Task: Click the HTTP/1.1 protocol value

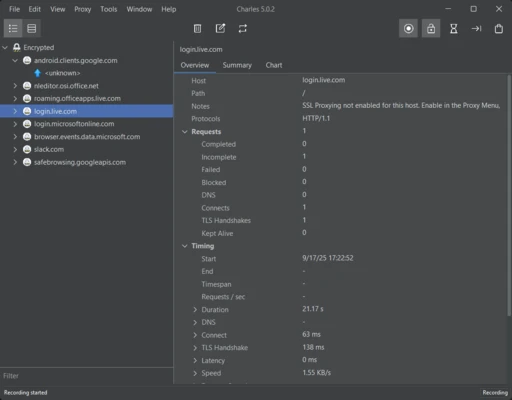Action: point(316,118)
